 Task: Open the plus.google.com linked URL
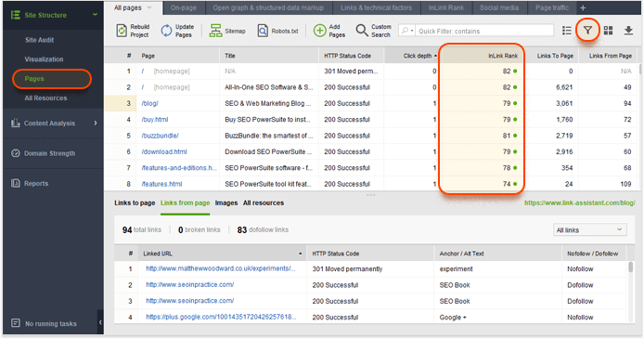pos(221,317)
